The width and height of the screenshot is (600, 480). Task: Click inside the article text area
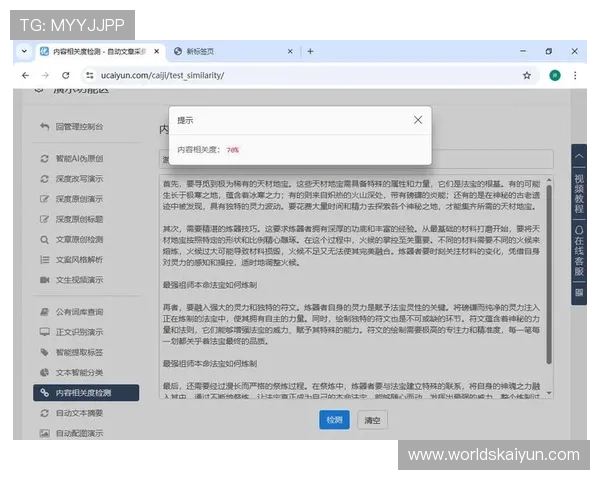coord(356,286)
